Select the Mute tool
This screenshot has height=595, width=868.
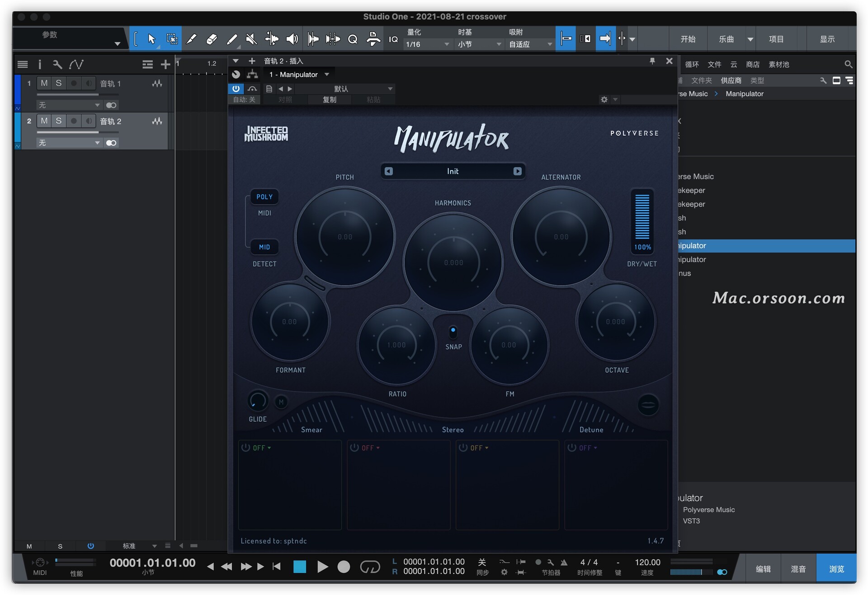pos(251,39)
